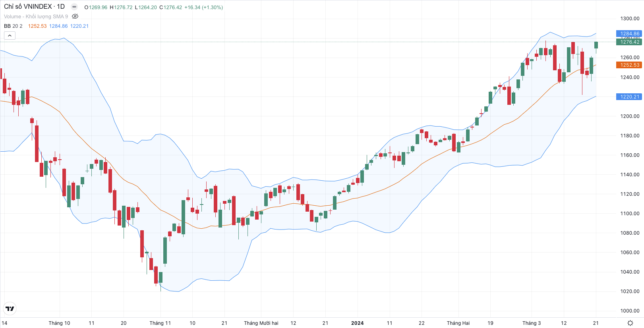
Task: Click the blue 1220.21 price axis label
Action: click(629, 96)
